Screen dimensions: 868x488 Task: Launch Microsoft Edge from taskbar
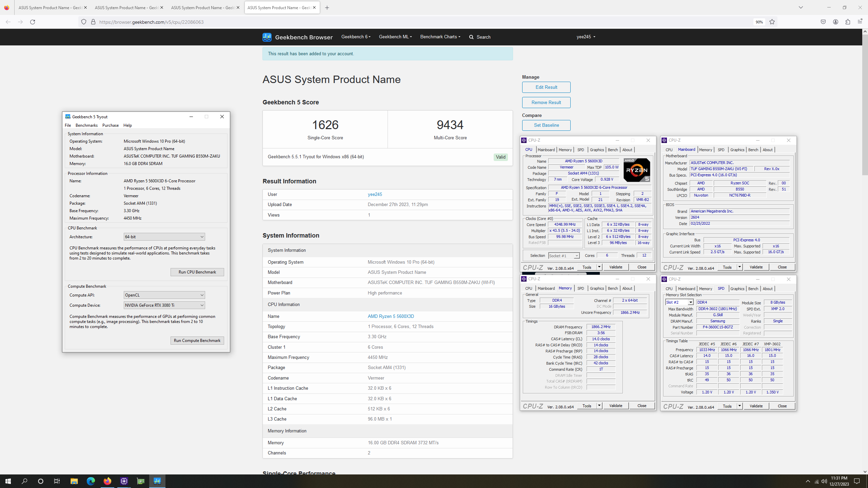(x=91, y=481)
